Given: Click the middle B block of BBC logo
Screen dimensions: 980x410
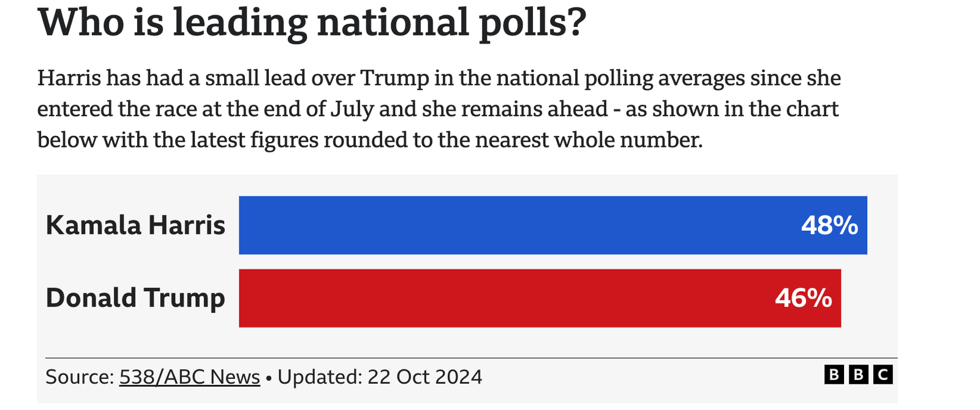Looking at the screenshot, I should click(x=858, y=375).
